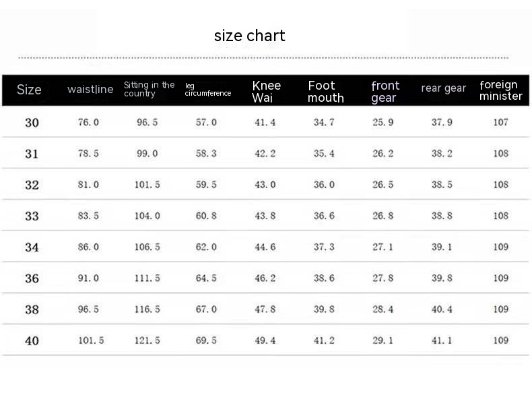
Task: Select the 49.4 knee value for size 40
Action: pyautogui.click(x=265, y=340)
